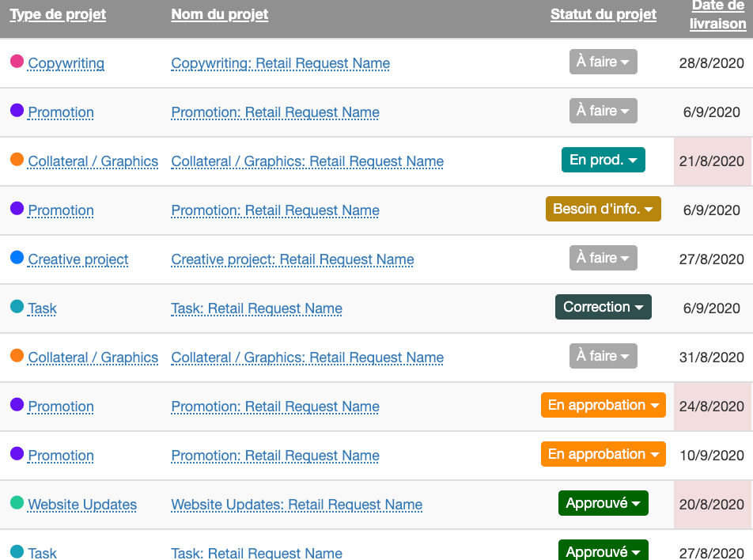Click the highlighted date 20/8/2020 cell
The height and width of the screenshot is (560, 753).
tap(712, 505)
